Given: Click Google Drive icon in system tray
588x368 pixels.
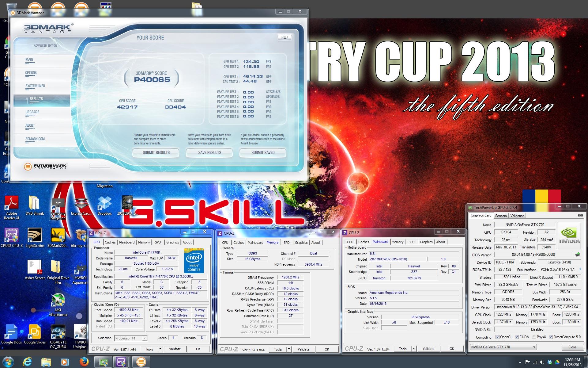Looking at the screenshot, I should pyautogui.click(x=557, y=362).
